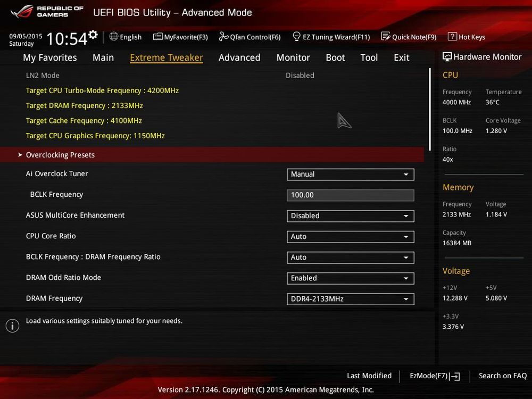Switch to the Main tab

tap(103, 57)
